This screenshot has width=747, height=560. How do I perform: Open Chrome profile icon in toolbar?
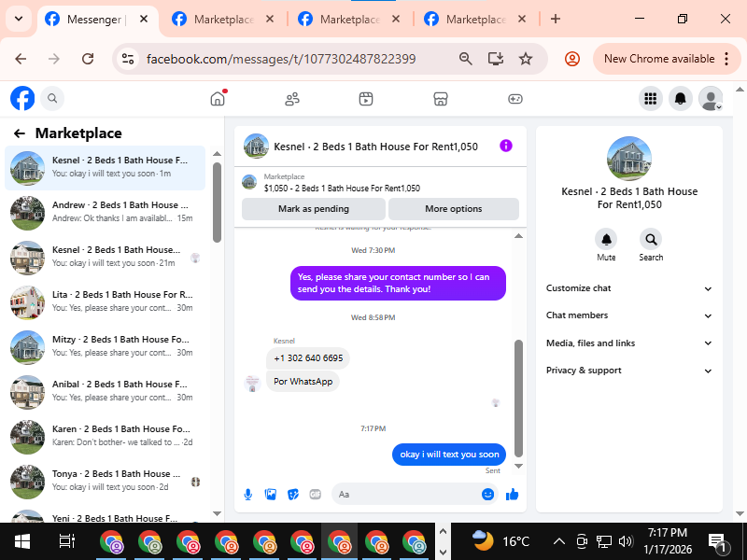pos(571,59)
